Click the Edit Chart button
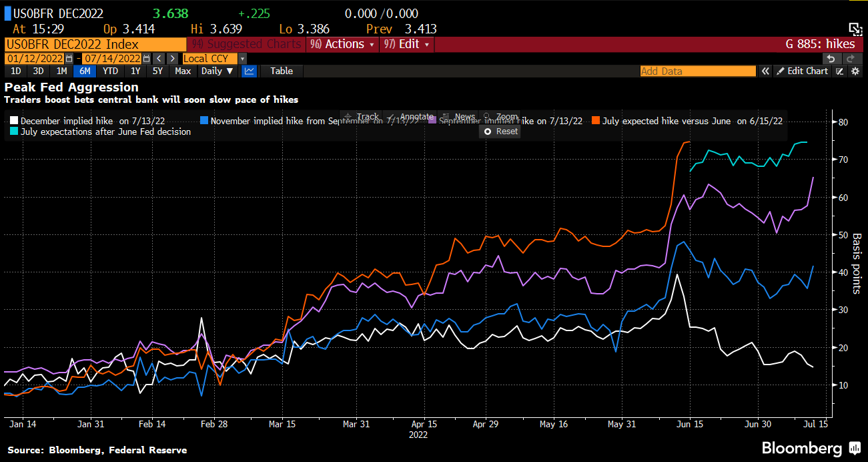This screenshot has width=868, height=462. [x=803, y=71]
